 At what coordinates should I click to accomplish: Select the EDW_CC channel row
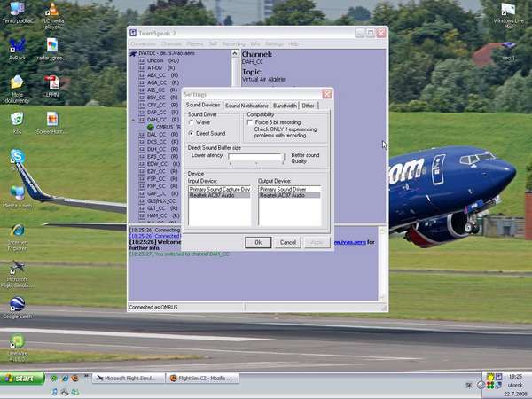[160, 164]
